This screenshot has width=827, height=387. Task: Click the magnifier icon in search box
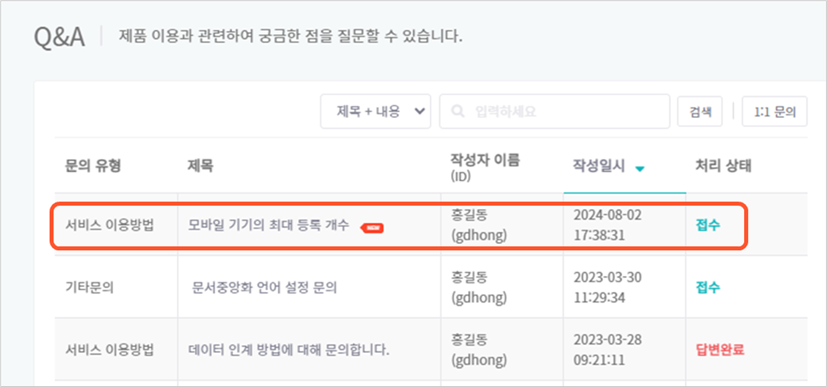[x=458, y=111]
